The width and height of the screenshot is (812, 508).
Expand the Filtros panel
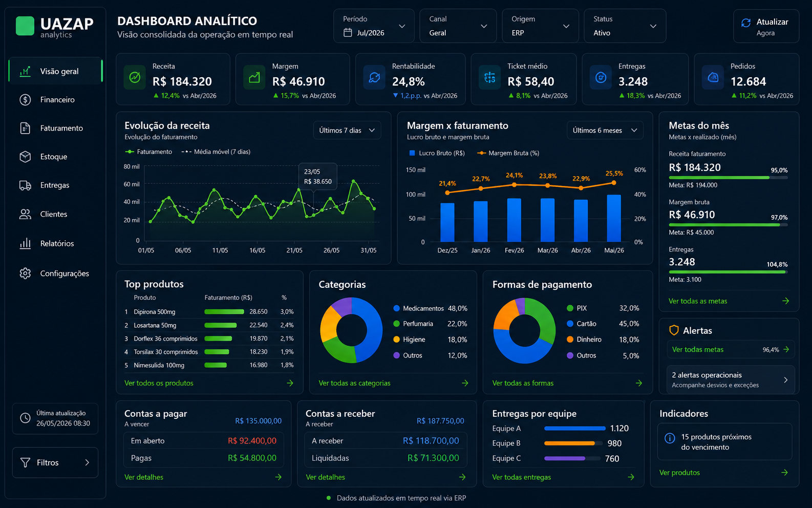(55, 462)
